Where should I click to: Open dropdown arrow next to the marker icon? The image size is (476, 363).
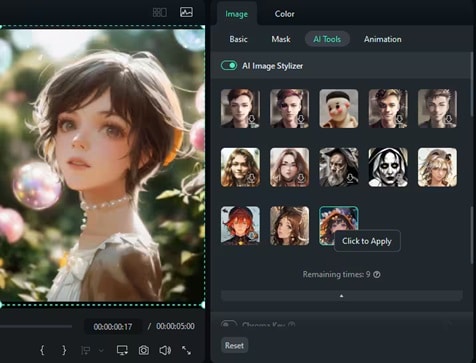pos(101,350)
